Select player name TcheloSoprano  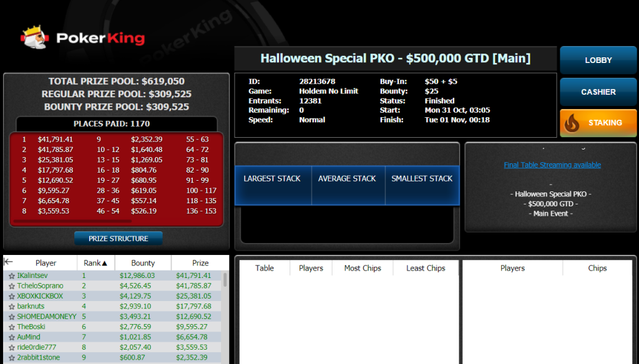coord(40,286)
